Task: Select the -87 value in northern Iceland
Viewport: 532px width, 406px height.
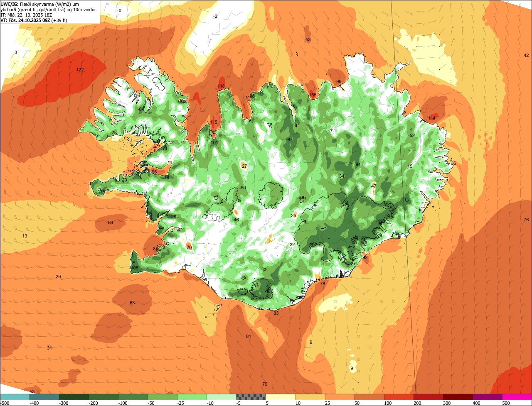Action: coord(289,139)
